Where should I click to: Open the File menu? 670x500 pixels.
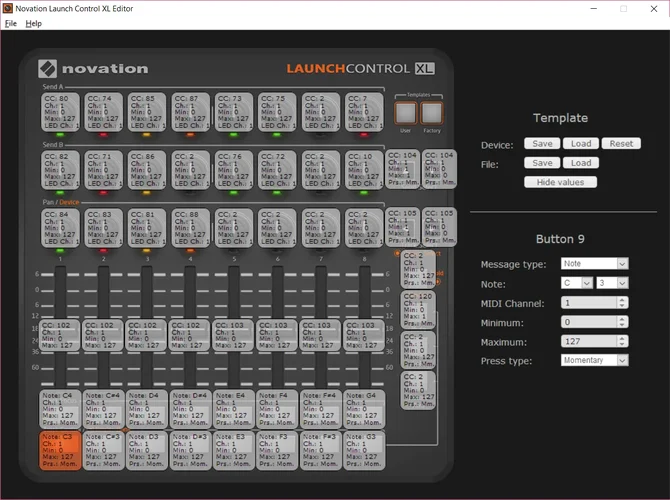[11, 24]
